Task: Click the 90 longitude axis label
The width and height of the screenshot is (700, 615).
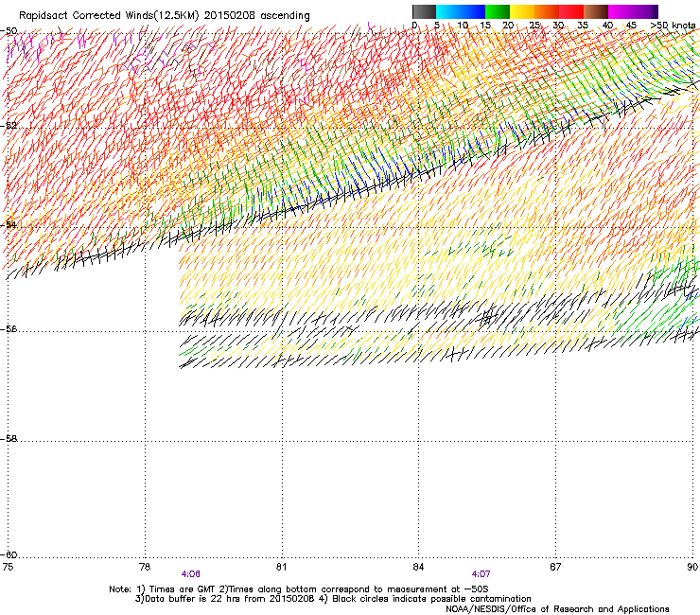Action: tap(692, 567)
